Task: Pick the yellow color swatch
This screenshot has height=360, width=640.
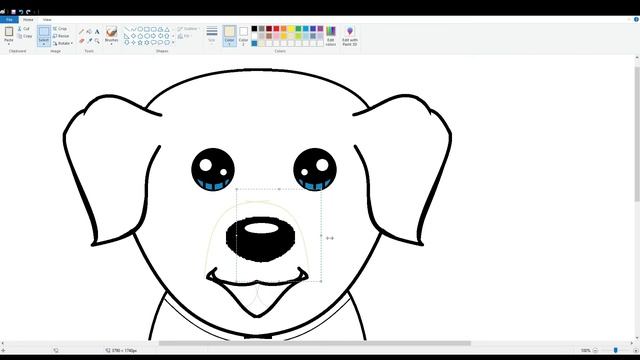Action: pyautogui.click(x=291, y=29)
